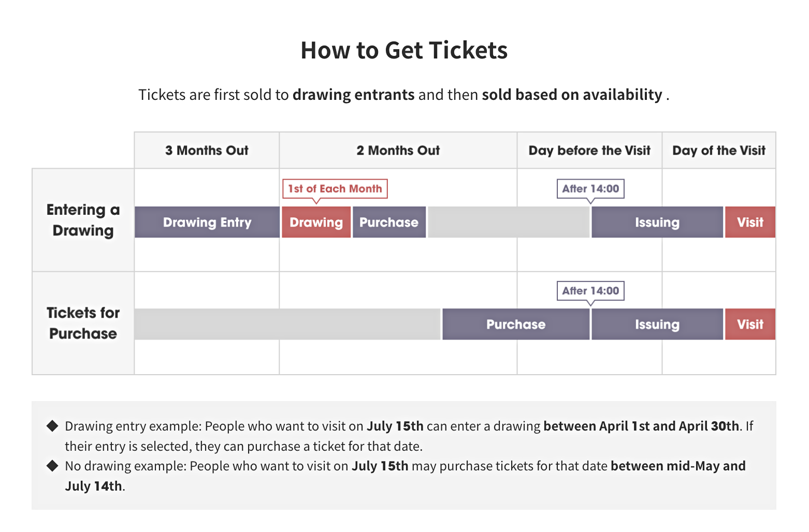The image size is (809, 532).
Task: Select red "Visit" bar in Entering a Drawing row
Action: tap(750, 223)
